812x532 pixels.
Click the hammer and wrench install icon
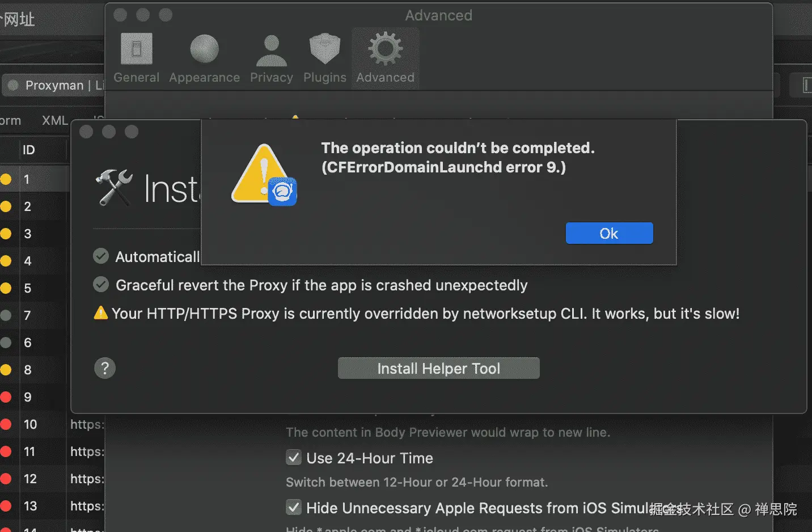(114, 188)
